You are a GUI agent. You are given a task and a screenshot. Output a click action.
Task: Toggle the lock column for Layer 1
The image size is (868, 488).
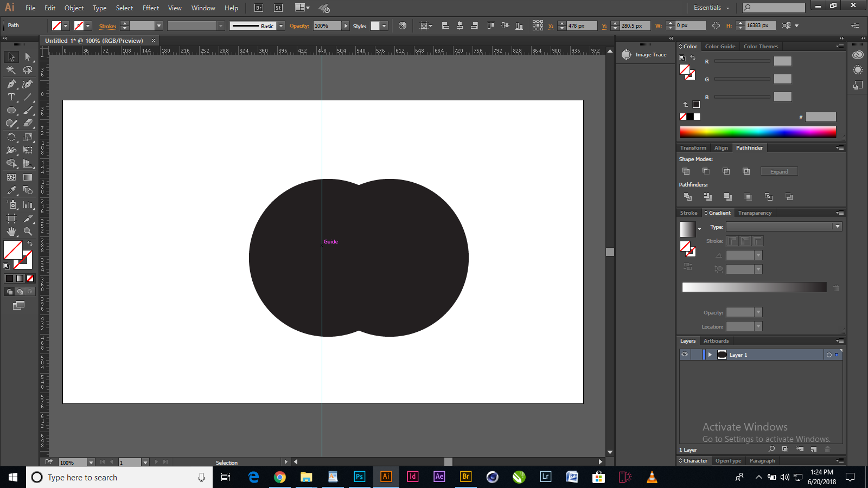click(697, 355)
